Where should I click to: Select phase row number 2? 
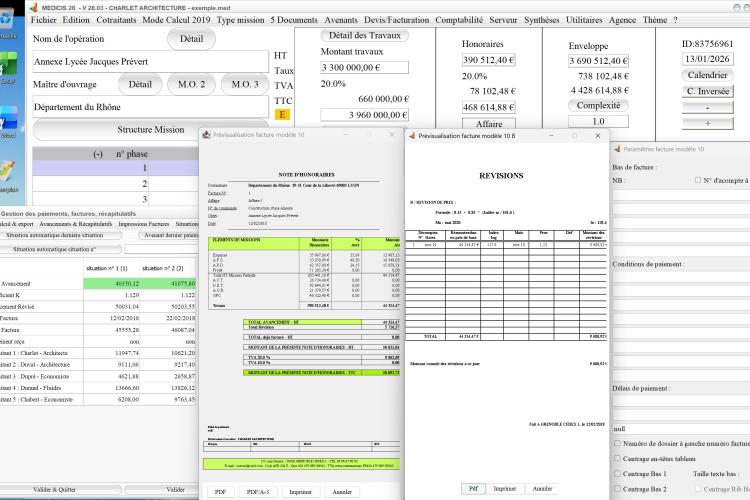116,184
